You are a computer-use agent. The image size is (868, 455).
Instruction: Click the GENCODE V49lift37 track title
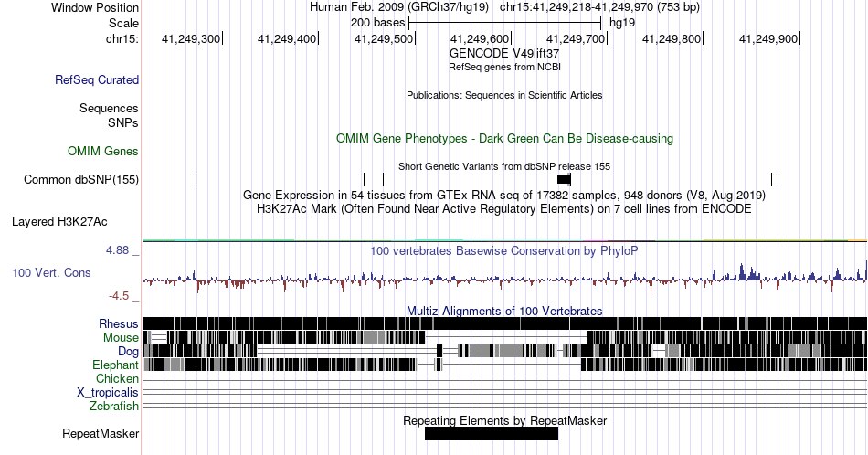click(504, 53)
